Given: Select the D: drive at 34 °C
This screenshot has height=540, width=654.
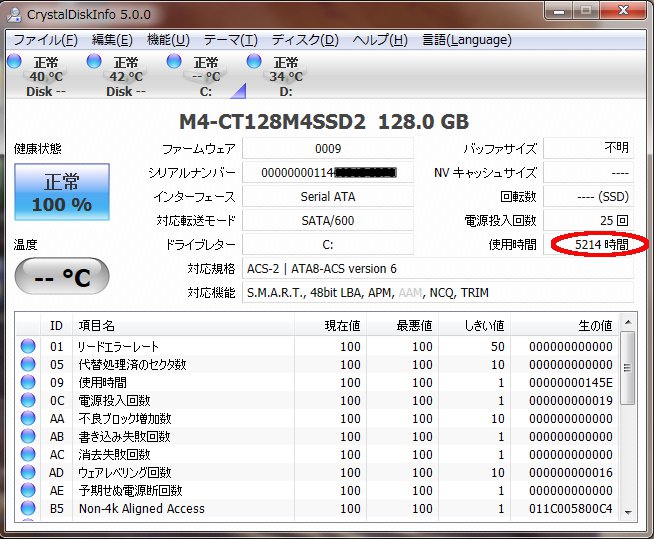Looking at the screenshot, I should coord(286,77).
